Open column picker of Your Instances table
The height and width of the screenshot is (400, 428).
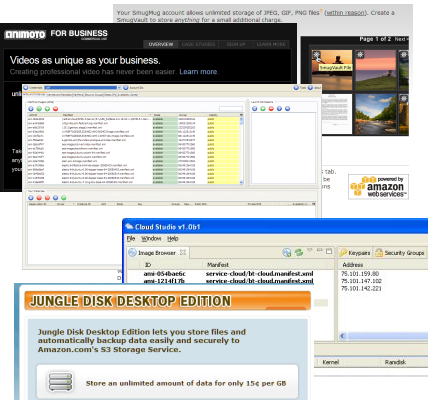coord(314,204)
